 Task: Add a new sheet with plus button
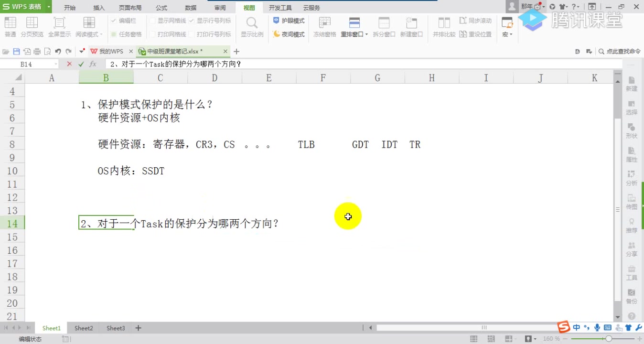[139, 328]
